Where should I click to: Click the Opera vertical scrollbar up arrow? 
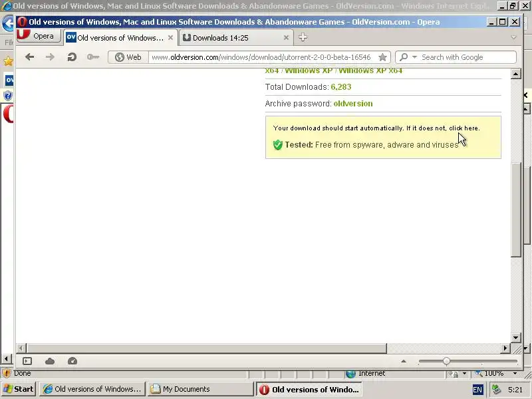[x=516, y=74]
